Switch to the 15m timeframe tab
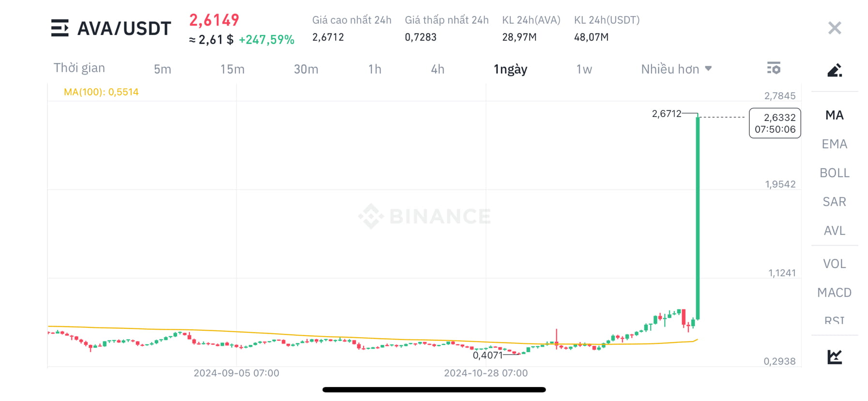The height and width of the screenshot is (401, 868). pos(232,69)
